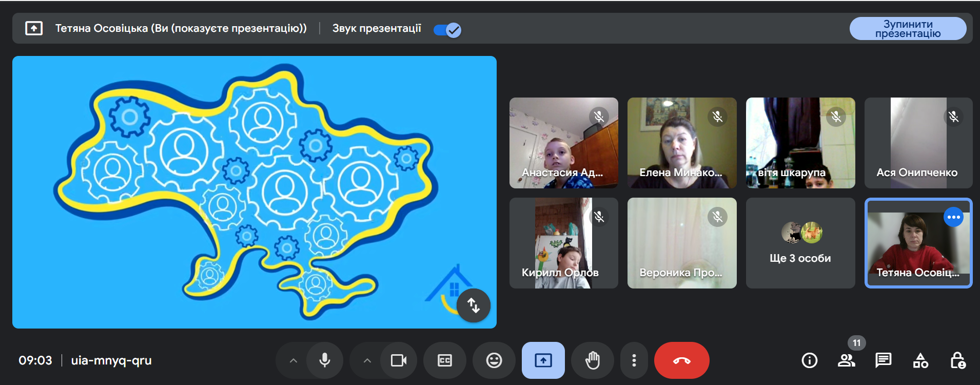Mute the microphone button
Viewport: 980px width, 385px height.
tap(325, 360)
